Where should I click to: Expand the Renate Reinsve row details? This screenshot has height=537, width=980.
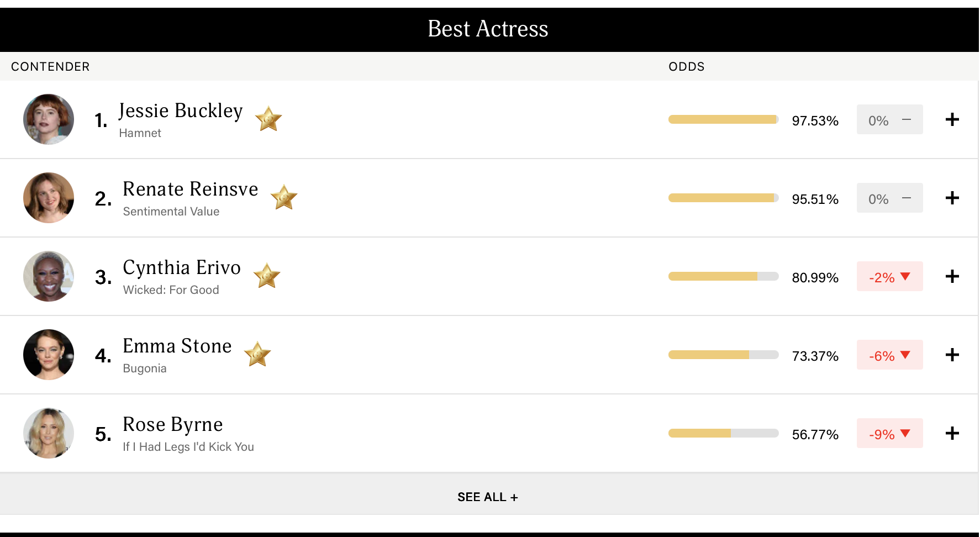tap(952, 198)
